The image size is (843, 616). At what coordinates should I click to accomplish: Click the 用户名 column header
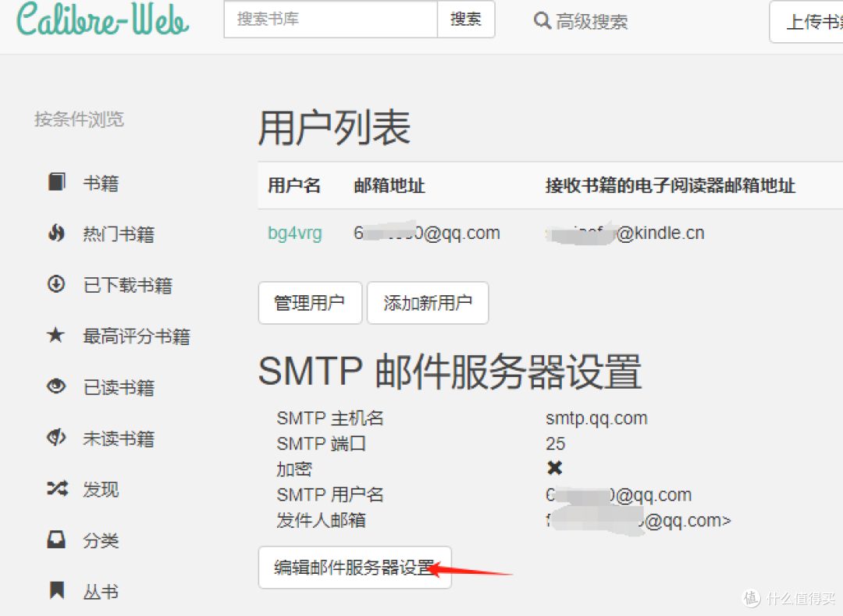click(294, 186)
